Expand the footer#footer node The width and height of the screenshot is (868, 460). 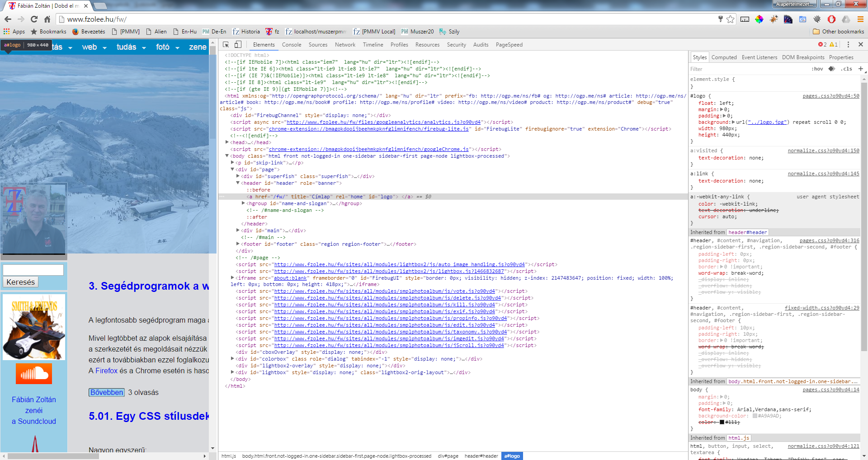click(238, 244)
